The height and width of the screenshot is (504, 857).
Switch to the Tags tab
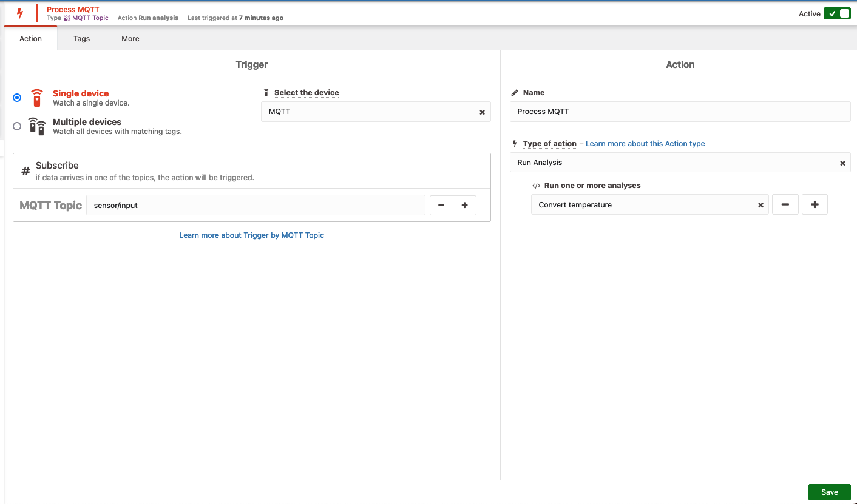(x=81, y=38)
